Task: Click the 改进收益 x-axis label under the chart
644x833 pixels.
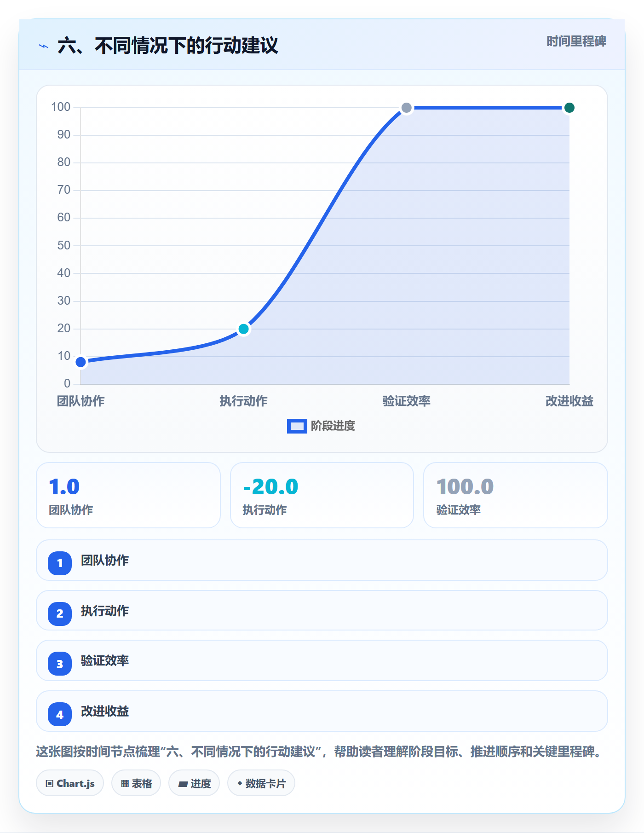Action: [x=569, y=401]
